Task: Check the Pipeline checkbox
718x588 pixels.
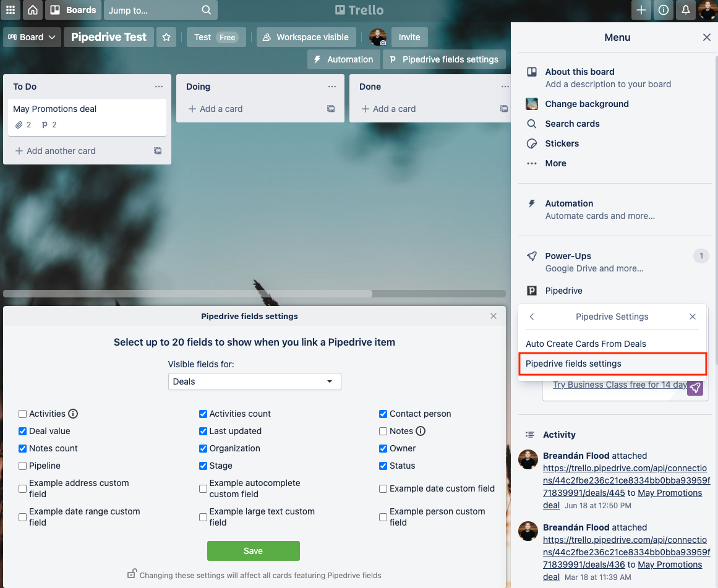Action: [22, 466]
